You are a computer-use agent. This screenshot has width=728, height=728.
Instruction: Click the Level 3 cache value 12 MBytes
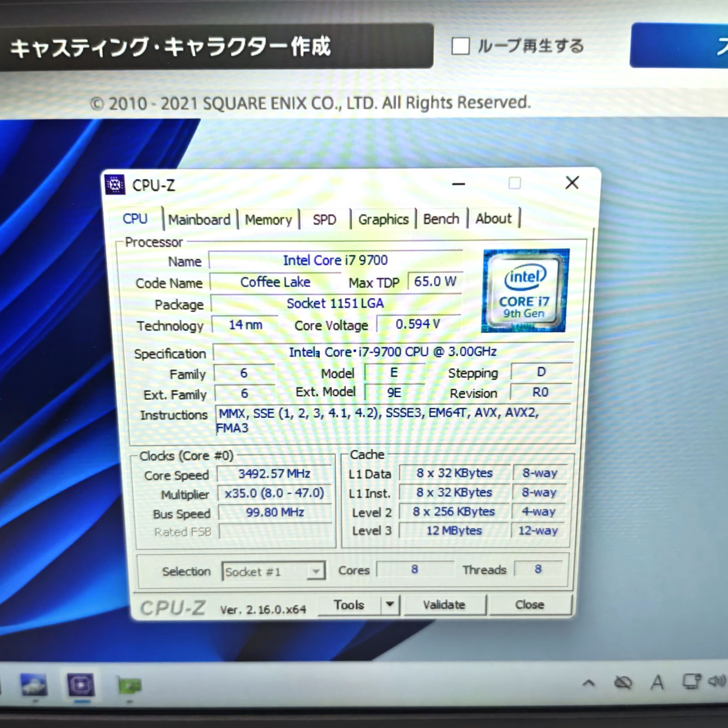pyautogui.click(x=454, y=531)
